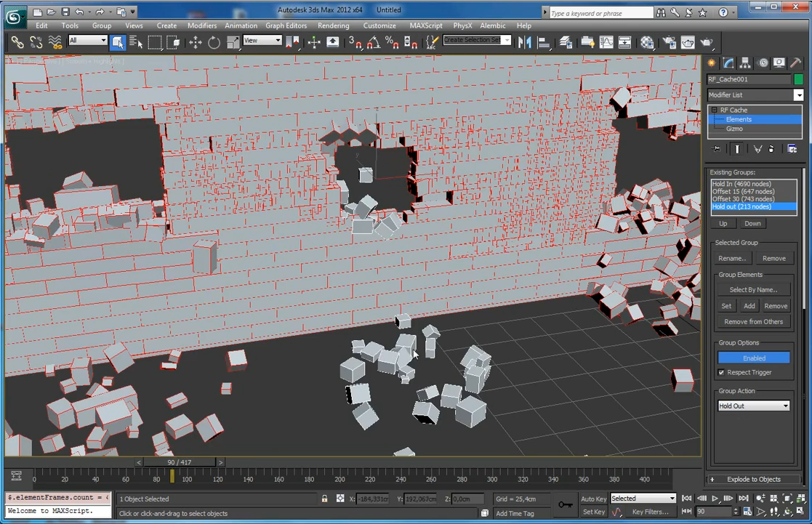Uncheck the Respect Trigger checkbox

(721, 372)
